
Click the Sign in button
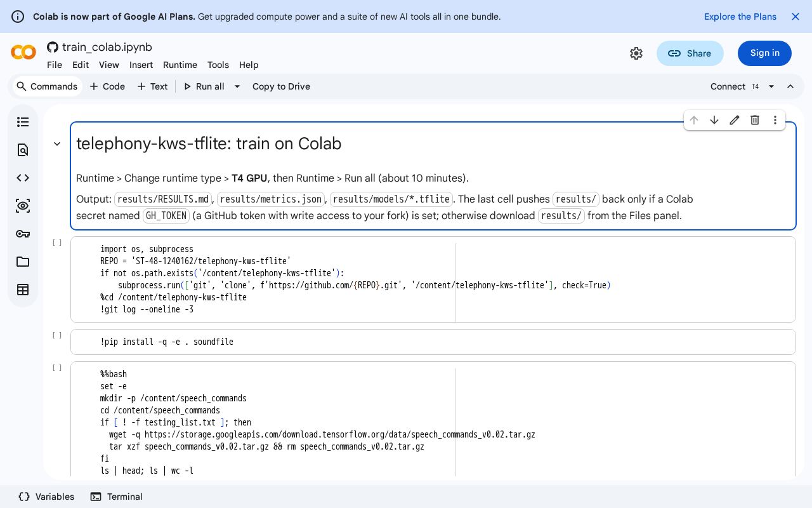pos(764,53)
